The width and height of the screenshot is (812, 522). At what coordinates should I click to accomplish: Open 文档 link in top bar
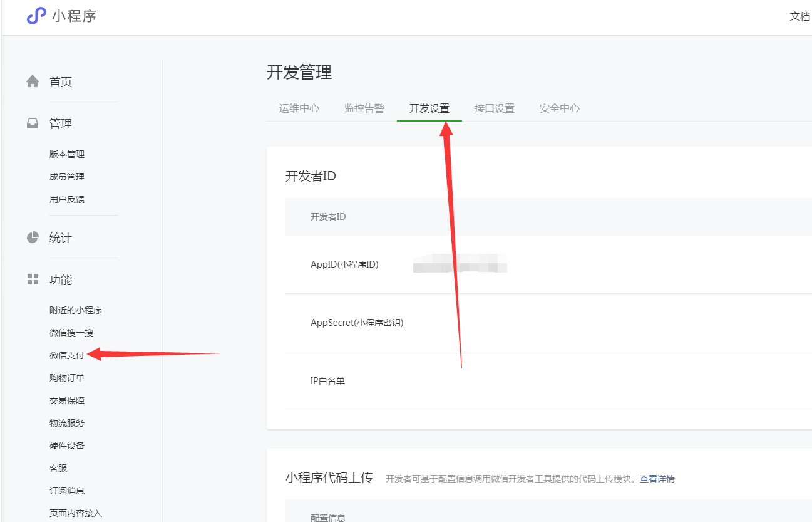pos(800,16)
